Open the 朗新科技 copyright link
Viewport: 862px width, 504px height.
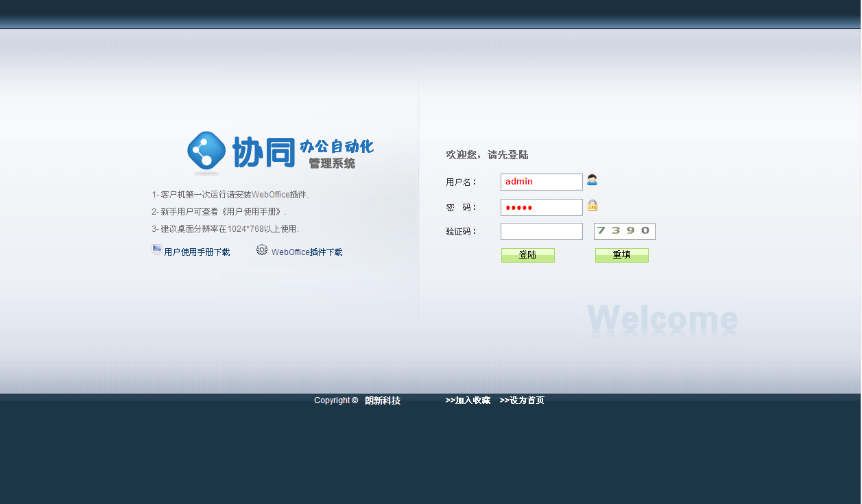pos(383,400)
